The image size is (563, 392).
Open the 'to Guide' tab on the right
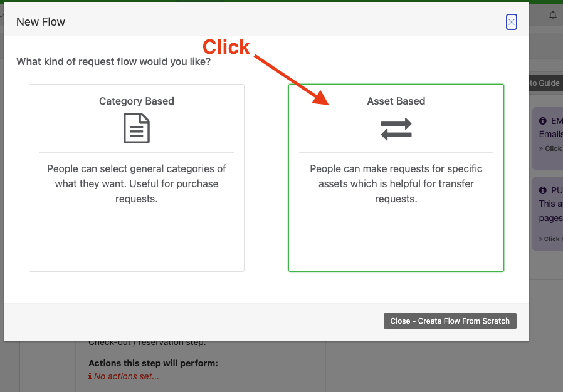(x=547, y=83)
